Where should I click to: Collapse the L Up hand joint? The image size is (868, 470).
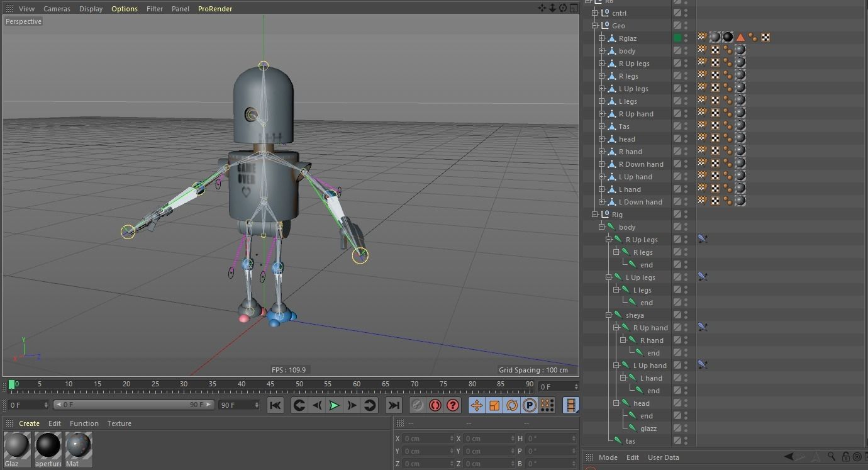coord(616,365)
